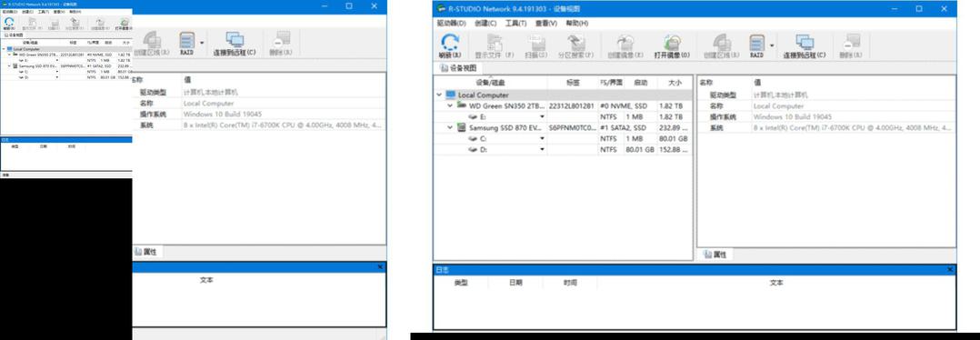Image resolution: width=980 pixels, height=340 pixels.
Task: Collapse the Samsung SSD 870 node in the right window
Action: (449, 127)
